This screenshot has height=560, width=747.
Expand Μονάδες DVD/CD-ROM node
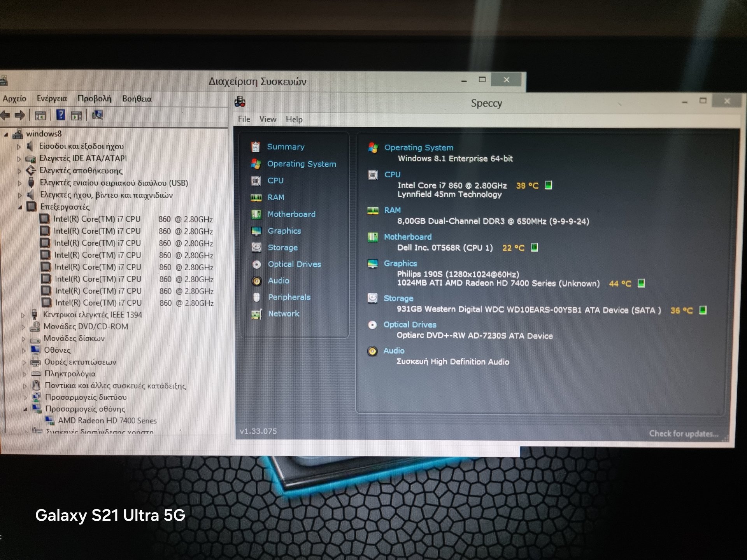tap(23, 327)
